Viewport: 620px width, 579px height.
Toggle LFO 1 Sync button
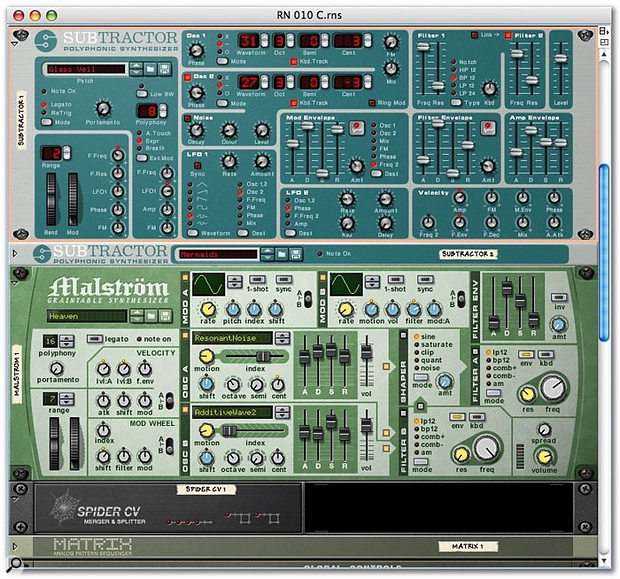coord(197,165)
